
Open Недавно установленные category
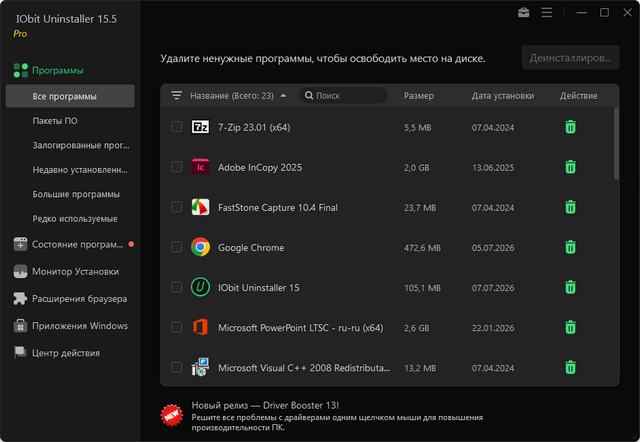(80, 170)
